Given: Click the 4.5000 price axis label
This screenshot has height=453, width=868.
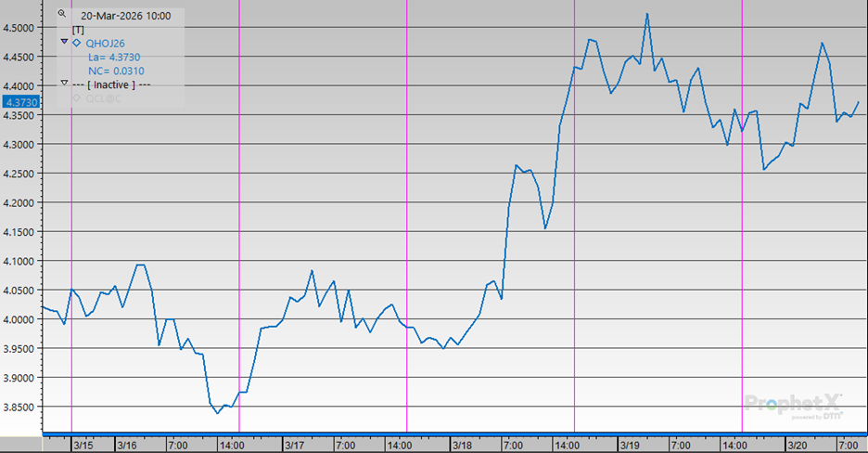Looking at the screenshot, I should (20, 28).
